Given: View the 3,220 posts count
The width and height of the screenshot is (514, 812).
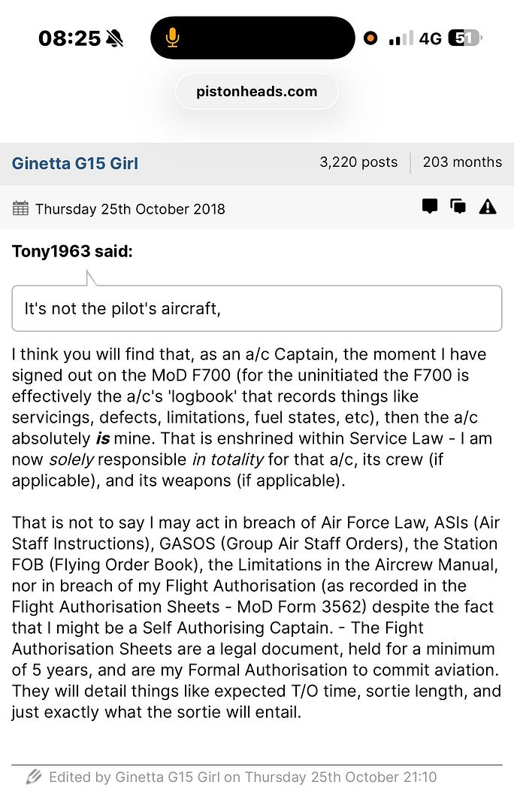Looking at the screenshot, I should (x=358, y=162).
